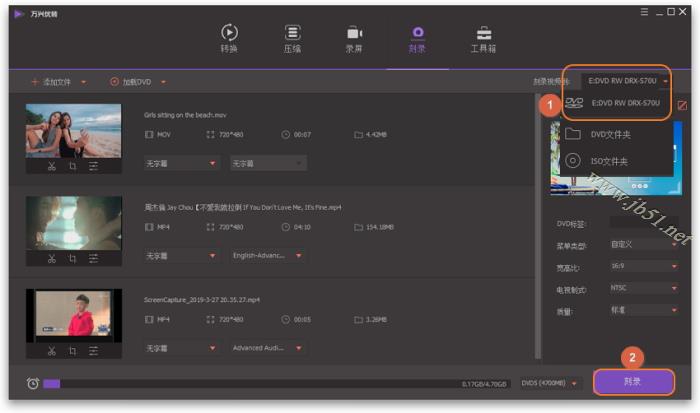The image size is (700, 413).
Task: Open audio track dropdown for beach video
Action: click(268, 163)
